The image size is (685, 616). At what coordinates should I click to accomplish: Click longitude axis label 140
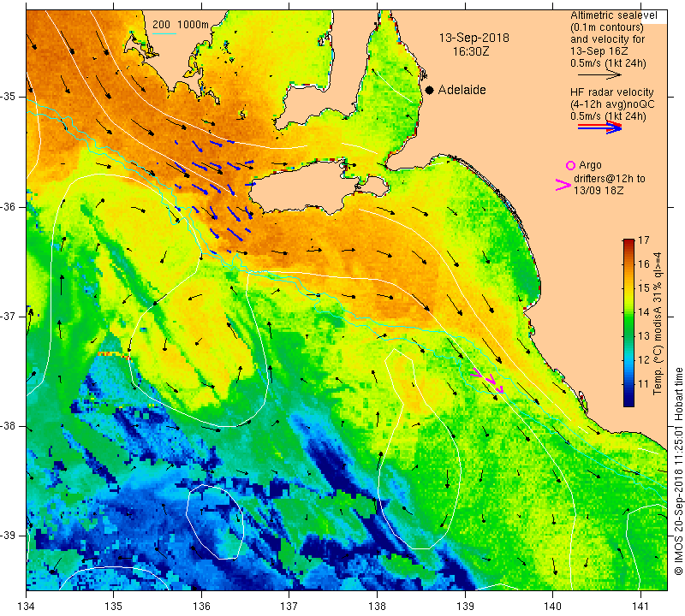[552, 606]
